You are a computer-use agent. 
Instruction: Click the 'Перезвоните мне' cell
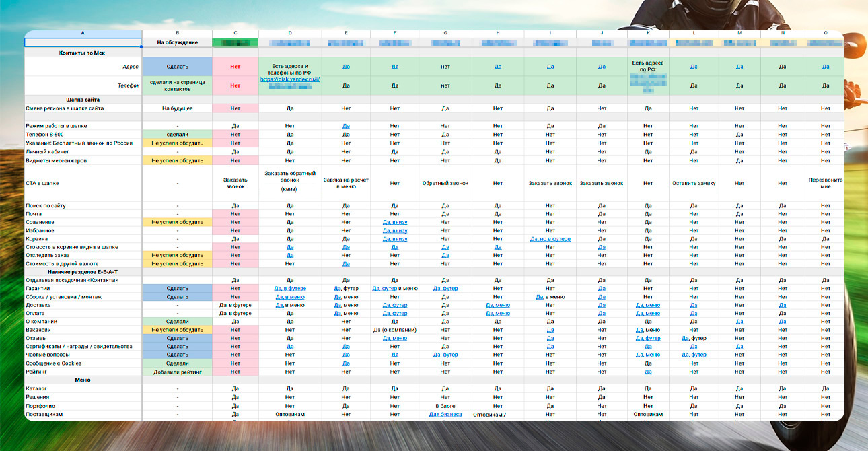click(x=825, y=183)
